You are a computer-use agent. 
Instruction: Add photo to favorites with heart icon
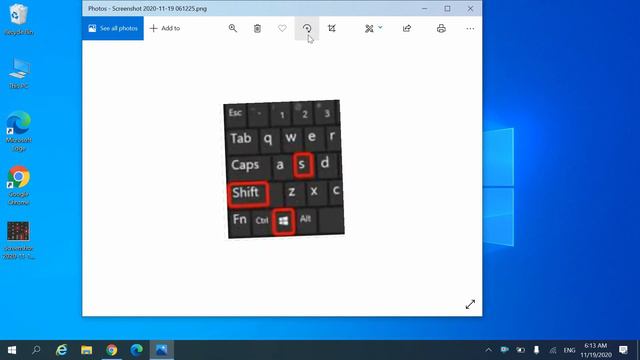(x=282, y=28)
